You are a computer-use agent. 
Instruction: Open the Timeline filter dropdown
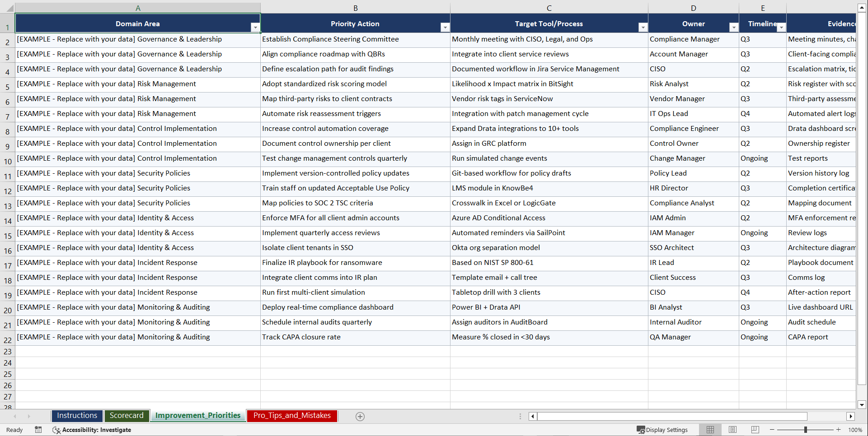pos(782,27)
